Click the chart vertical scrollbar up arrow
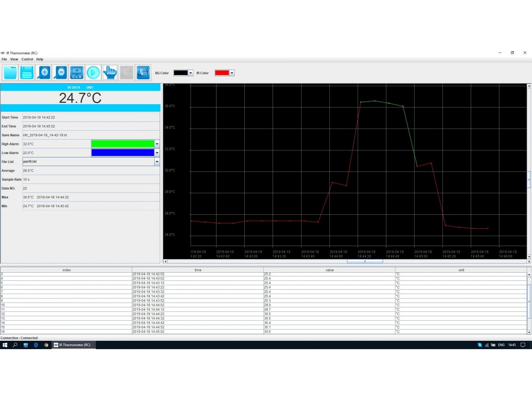 pos(529,86)
